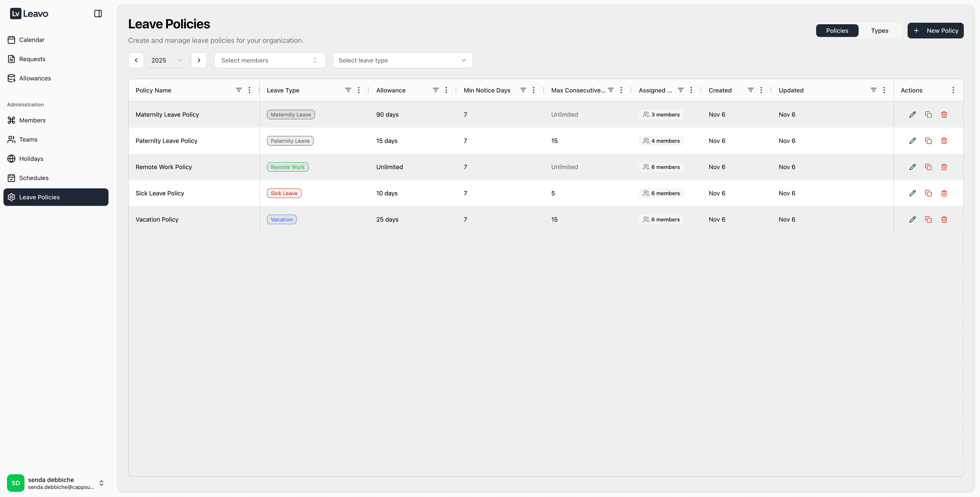The image size is (980, 497).
Task: Go to previous year
Action: 136,60
